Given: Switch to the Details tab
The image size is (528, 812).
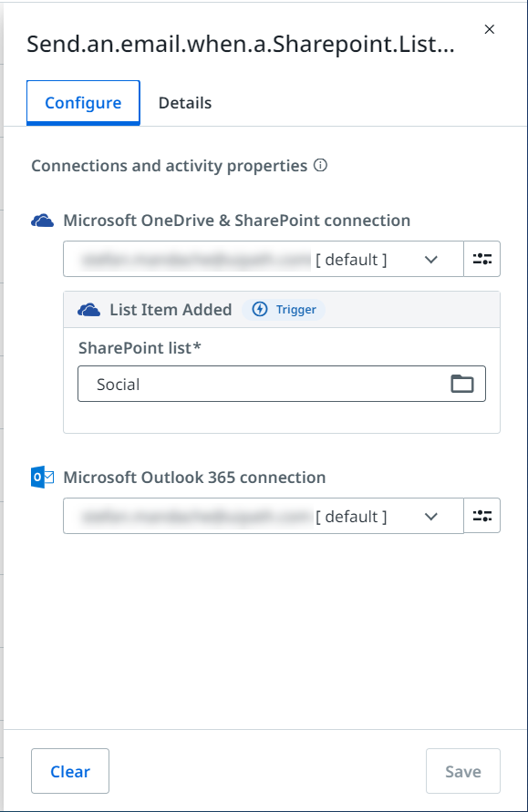Looking at the screenshot, I should (x=184, y=102).
